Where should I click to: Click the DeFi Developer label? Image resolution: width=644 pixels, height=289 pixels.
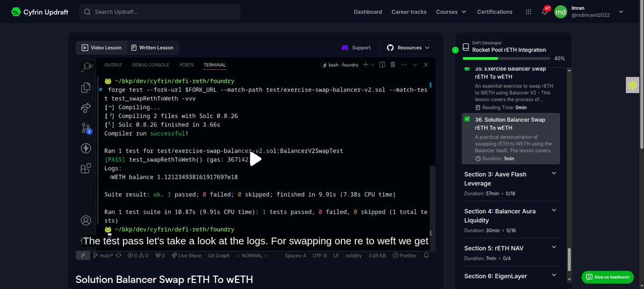point(487,43)
